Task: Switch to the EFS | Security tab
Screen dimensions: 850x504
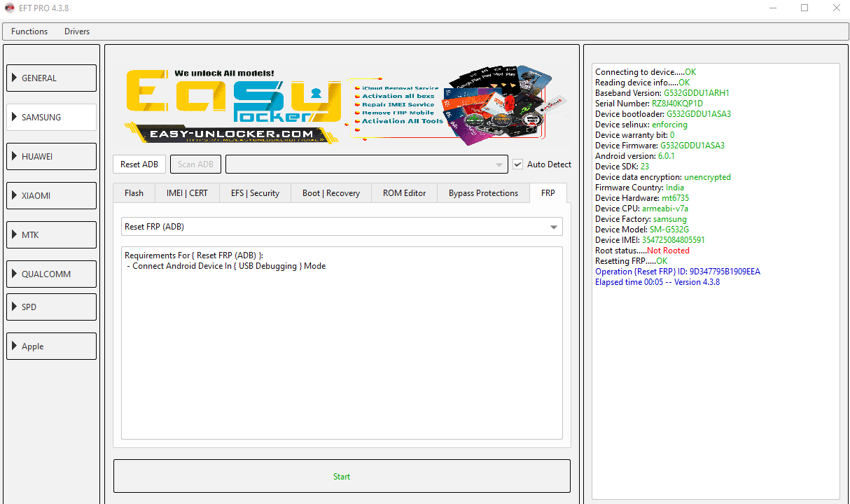Action: pyautogui.click(x=255, y=193)
